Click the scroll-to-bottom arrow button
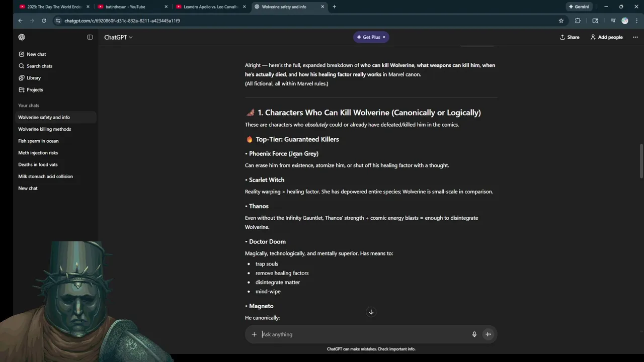Viewport: 644px width, 362px height. coord(371,312)
